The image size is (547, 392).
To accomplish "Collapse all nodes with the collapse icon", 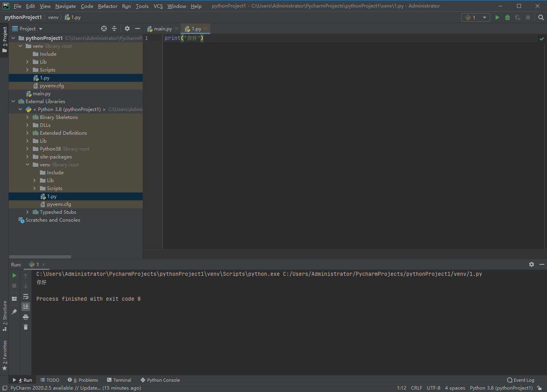I will tap(114, 28).
